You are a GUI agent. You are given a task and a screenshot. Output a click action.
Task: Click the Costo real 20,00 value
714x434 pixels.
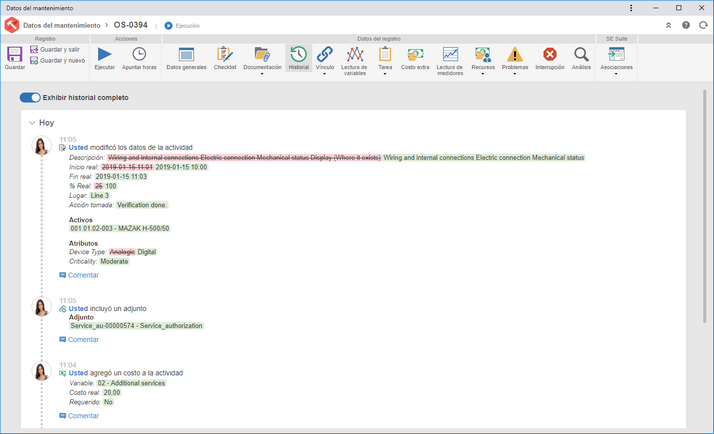[x=112, y=393]
